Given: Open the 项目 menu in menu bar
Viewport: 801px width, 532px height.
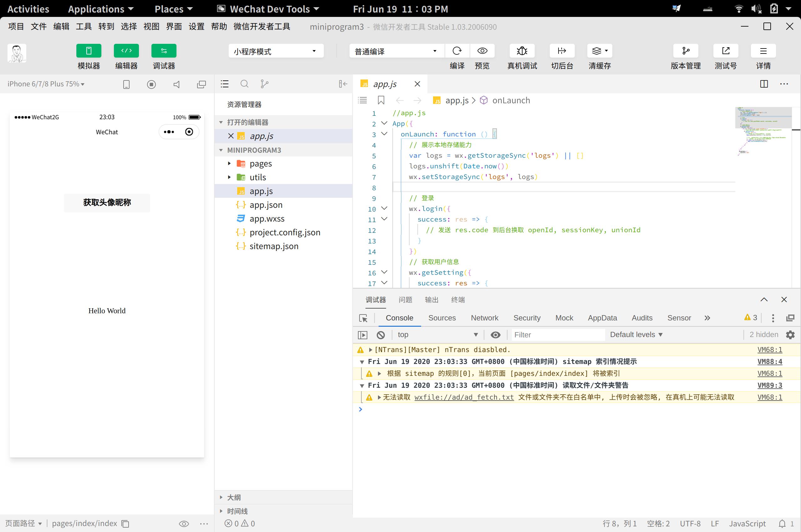Looking at the screenshot, I should (x=15, y=27).
